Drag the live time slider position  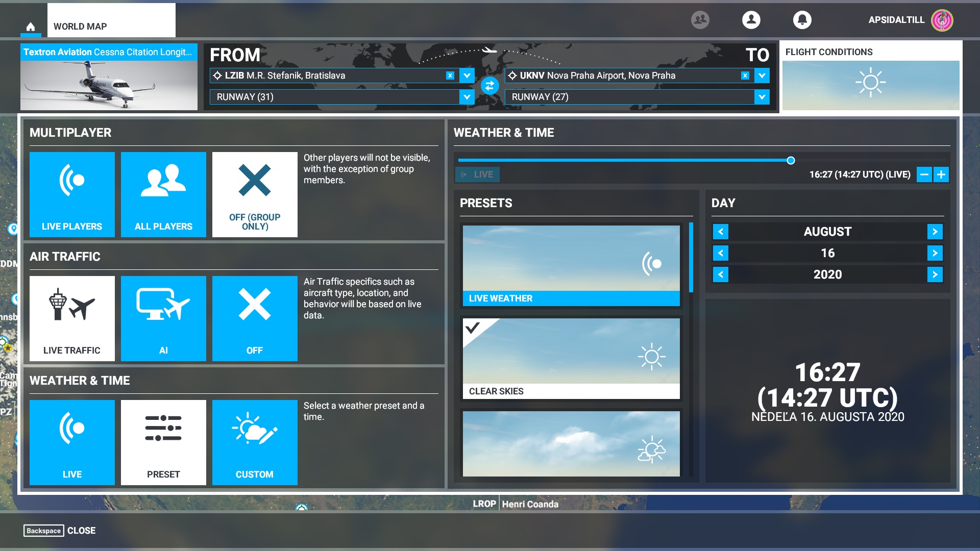790,160
